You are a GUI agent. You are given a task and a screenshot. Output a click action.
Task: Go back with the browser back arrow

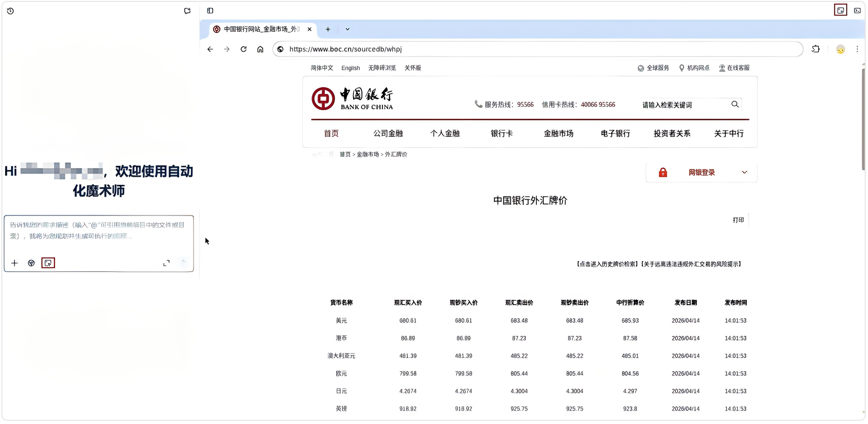pos(210,49)
